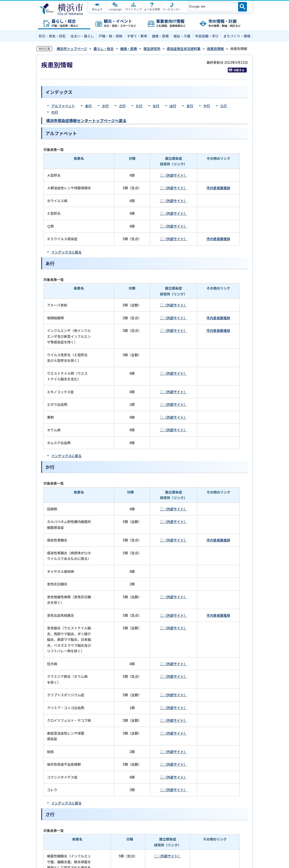Viewport: 289px width, 868px height.
Task: Click the Google search input field
Action: coord(213,7)
